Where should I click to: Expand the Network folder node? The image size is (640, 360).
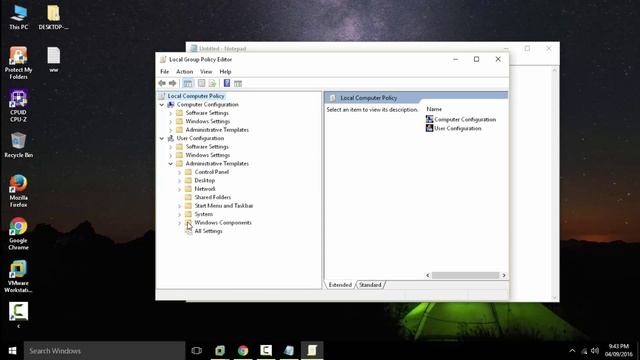click(x=180, y=189)
